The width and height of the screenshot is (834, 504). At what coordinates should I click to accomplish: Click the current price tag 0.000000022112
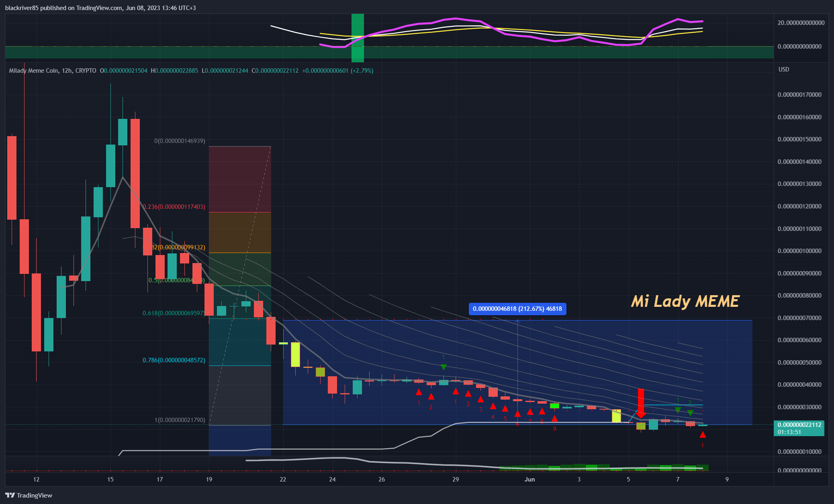(799, 424)
